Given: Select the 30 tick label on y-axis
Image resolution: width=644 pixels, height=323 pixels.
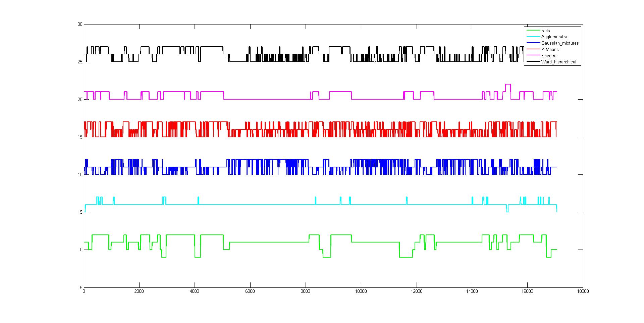Looking at the screenshot, I should 79,24.
